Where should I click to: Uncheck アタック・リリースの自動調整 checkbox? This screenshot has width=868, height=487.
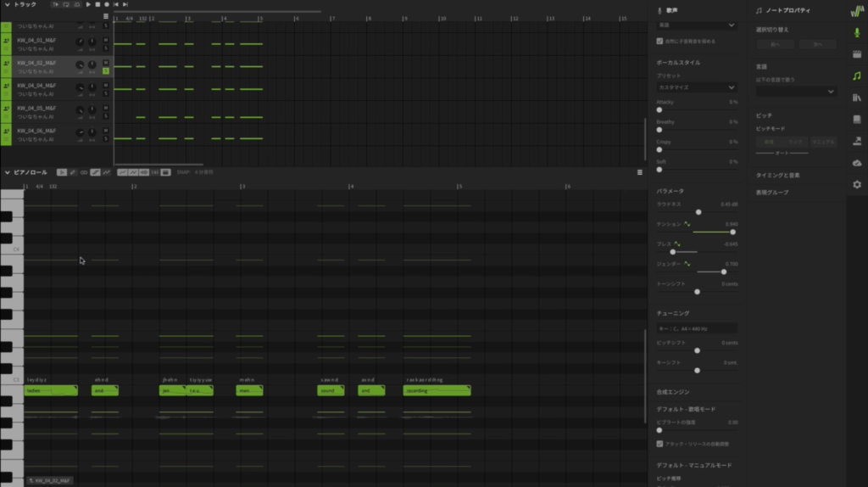(x=660, y=444)
